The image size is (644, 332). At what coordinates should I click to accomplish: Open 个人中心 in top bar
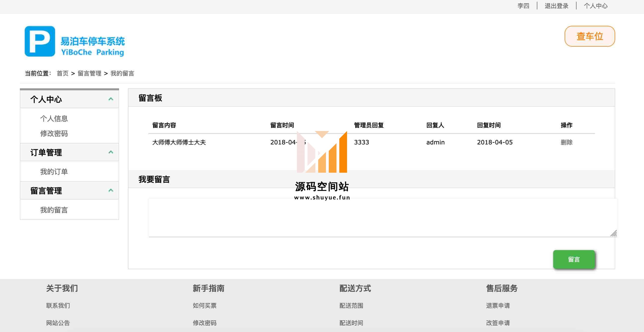[x=595, y=6]
